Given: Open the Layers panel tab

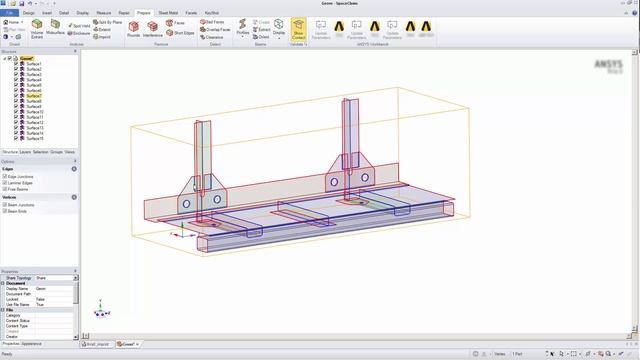Looking at the screenshot, I should (25, 152).
